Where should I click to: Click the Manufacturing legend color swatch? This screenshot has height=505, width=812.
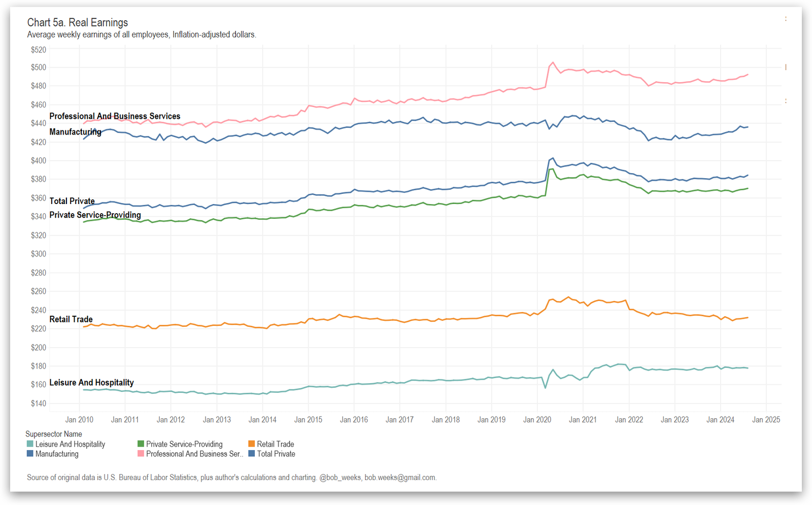pyautogui.click(x=30, y=454)
